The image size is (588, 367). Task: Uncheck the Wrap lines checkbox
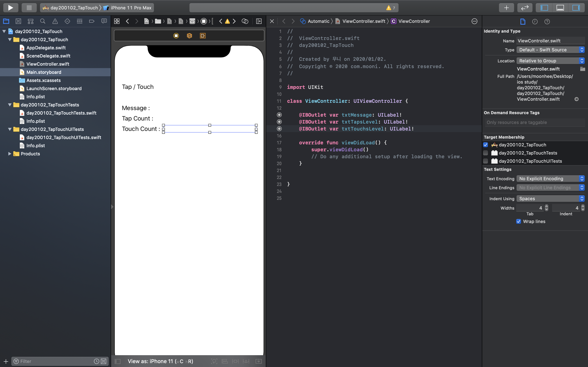pos(519,221)
